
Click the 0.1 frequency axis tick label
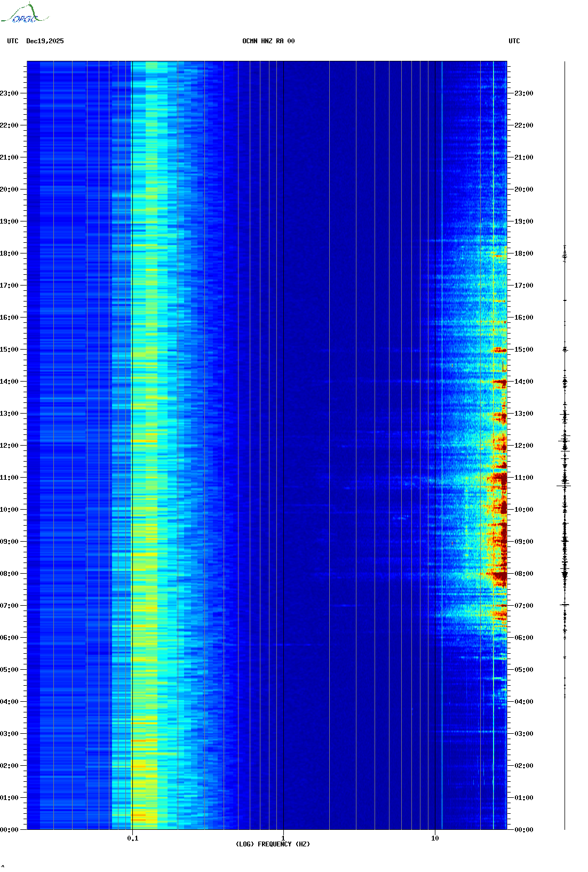tap(132, 838)
